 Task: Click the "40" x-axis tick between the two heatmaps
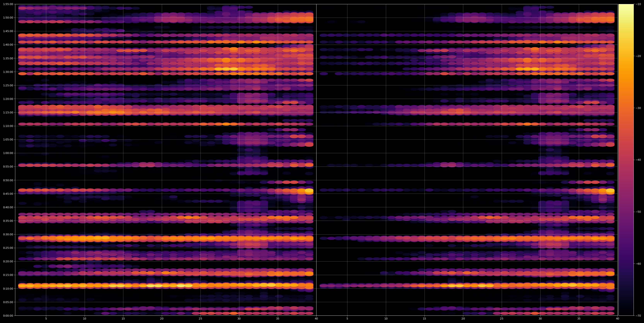[x=316, y=319]
